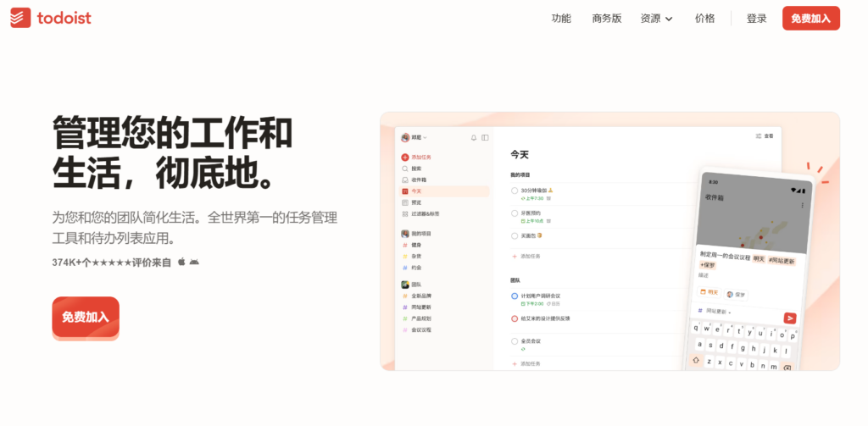Expand the 资源 dropdown in the navigation
The image size is (868, 426).
tap(656, 19)
